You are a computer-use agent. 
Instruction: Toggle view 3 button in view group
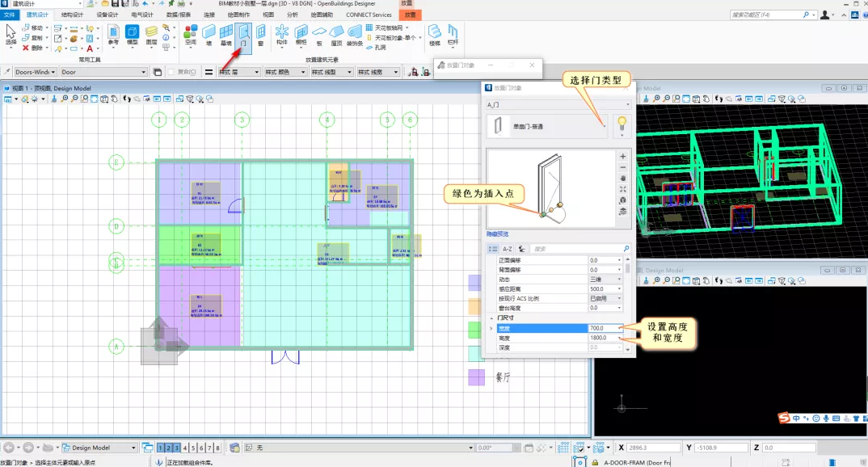[176, 448]
